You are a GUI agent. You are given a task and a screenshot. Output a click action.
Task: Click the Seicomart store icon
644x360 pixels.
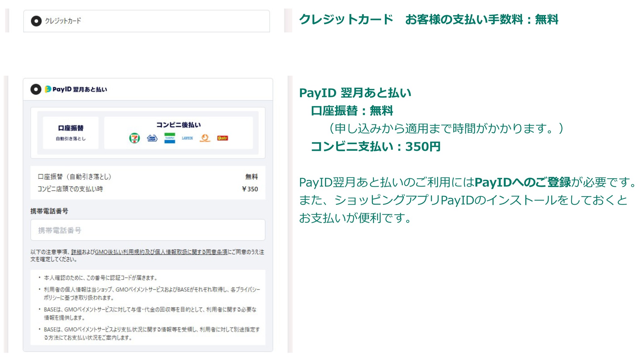(x=205, y=138)
